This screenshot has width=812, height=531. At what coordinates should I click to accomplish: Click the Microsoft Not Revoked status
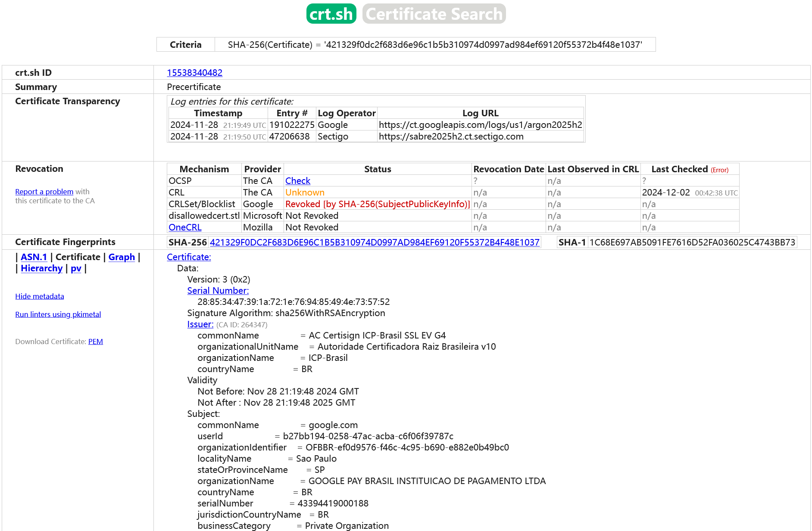312,216
